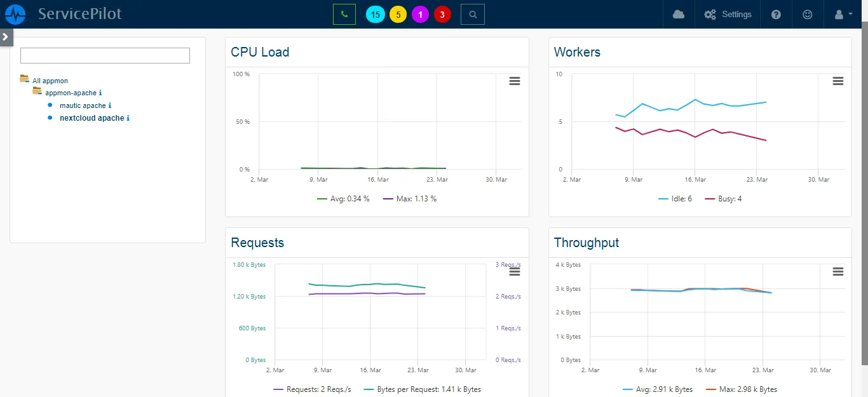Click the tree filter search input field

click(x=105, y=56)
